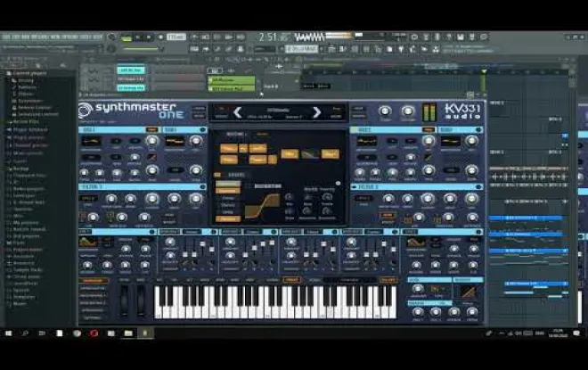Select the top cyan channel button in Channel rack

coord(131,70)
